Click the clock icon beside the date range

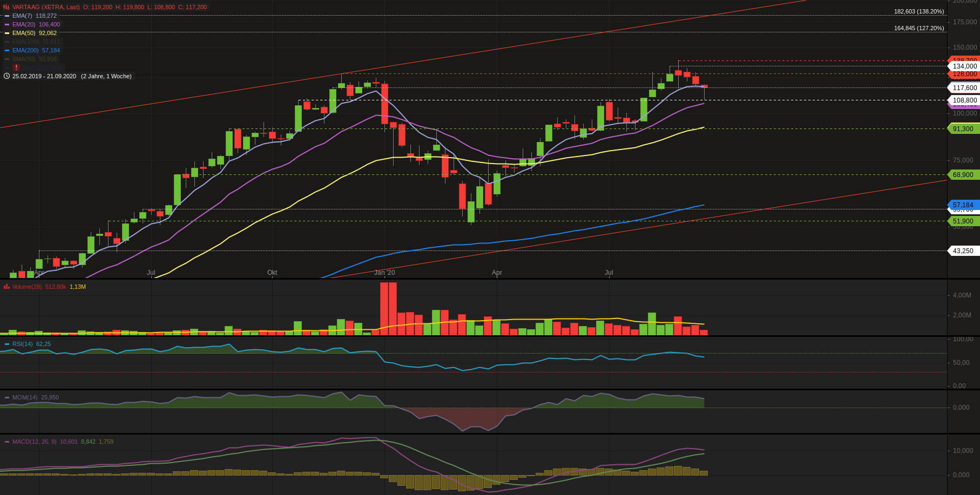pyautogui.click(x=6, y=76)
